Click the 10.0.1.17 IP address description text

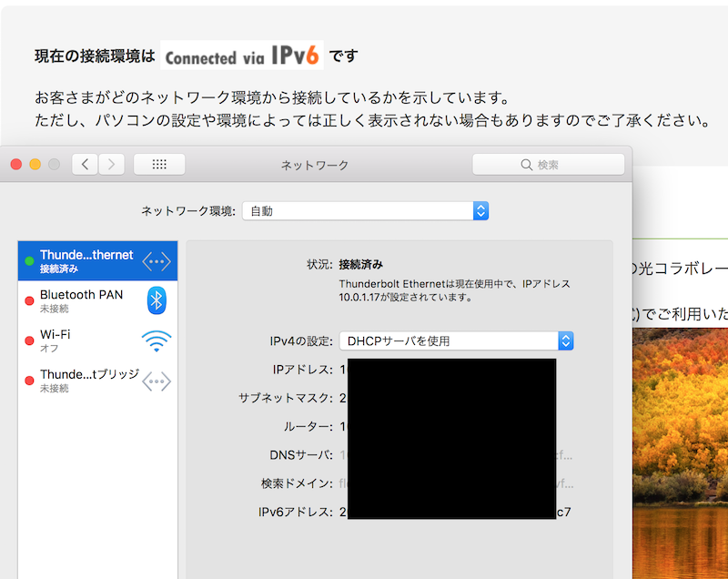tap(454, 290)
